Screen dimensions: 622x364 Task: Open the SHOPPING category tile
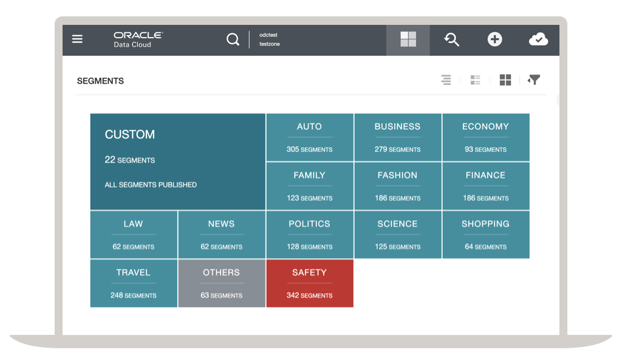(x=486, y=235)
